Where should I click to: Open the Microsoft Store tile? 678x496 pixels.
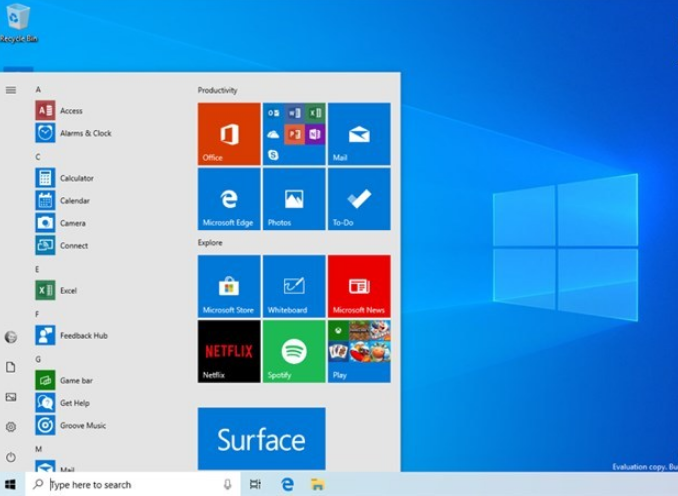(229, 286)
